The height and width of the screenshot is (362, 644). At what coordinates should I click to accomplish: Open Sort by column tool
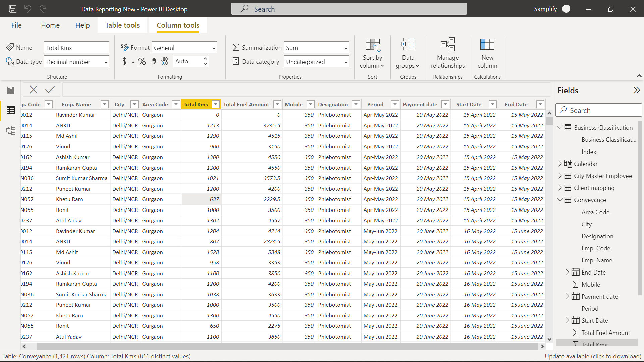tap(372, 53)
